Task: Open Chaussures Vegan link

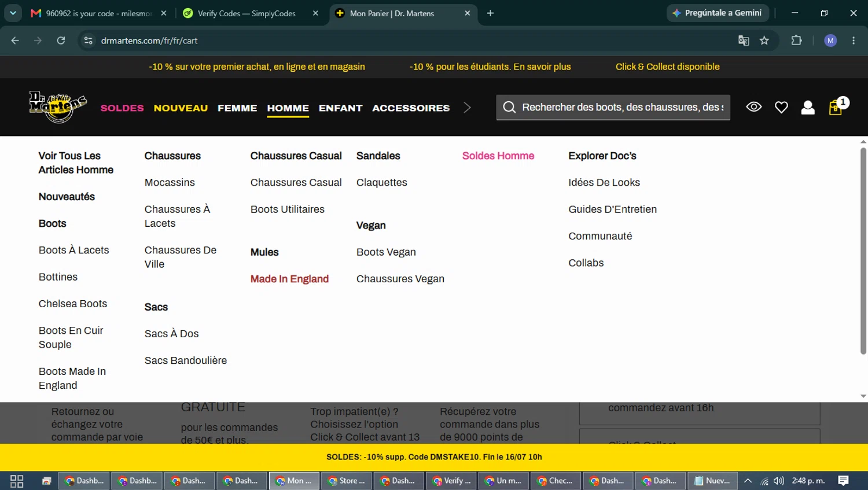Action: [400, 279]
